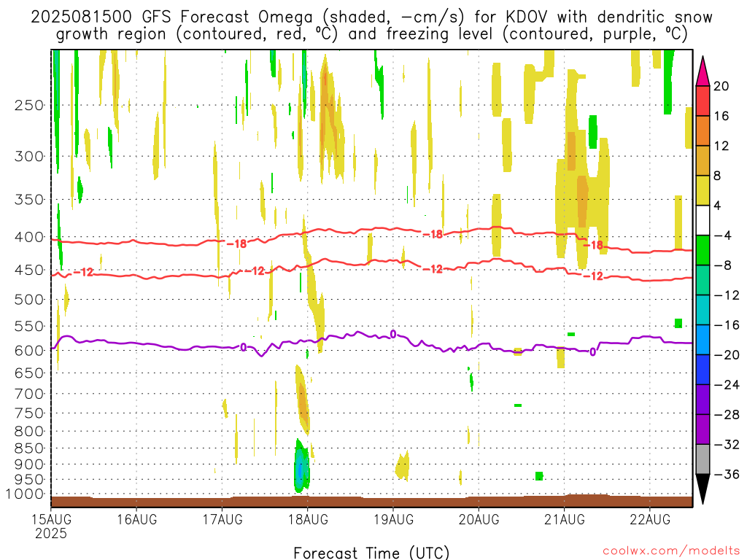This screenshot has height=560, width=747.
Task: Click the 350 pressure level label
Action: click(29, 200)
